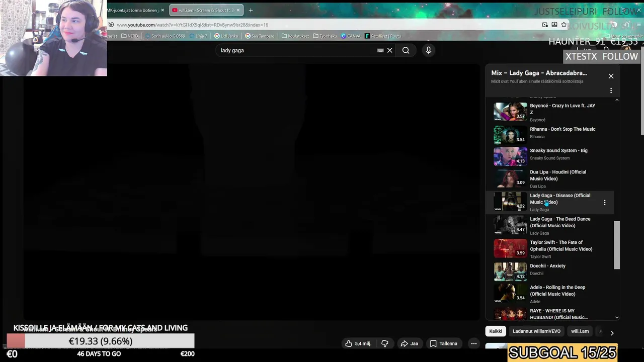
Task: Open the Lidl Janka bookmark
Action: 226,36
